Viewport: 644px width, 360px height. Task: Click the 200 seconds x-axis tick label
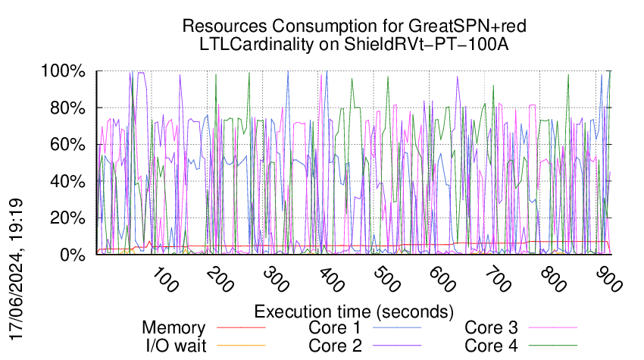tap(220, 280)
